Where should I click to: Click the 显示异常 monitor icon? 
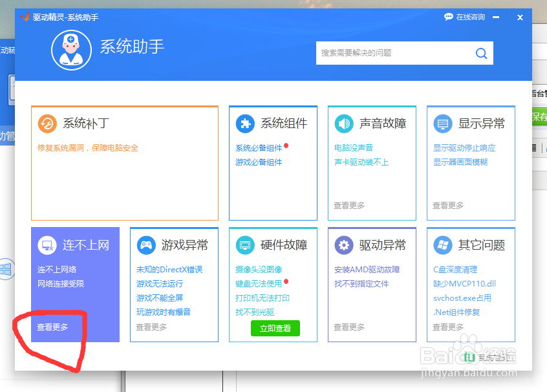click(442, 124)
